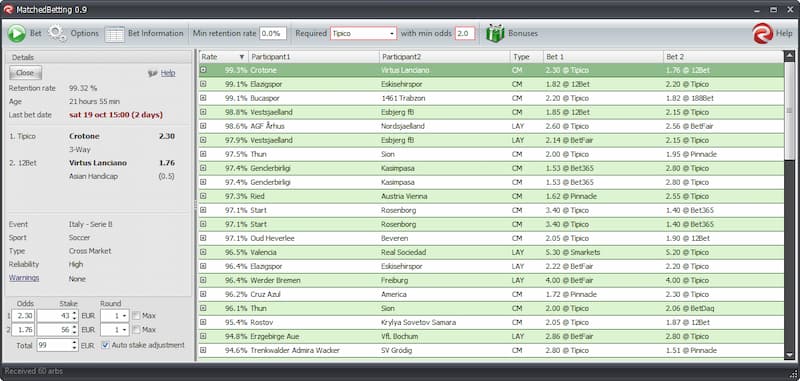Click the panel splitter handle beside Details
800x381 pixels.
tap(195, 205)
